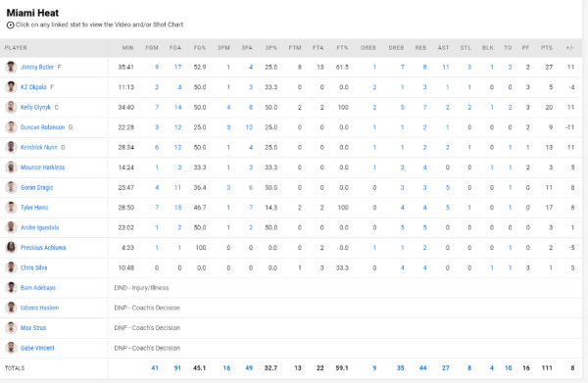Open Duncan Robinson's player page

pos(42,127)
